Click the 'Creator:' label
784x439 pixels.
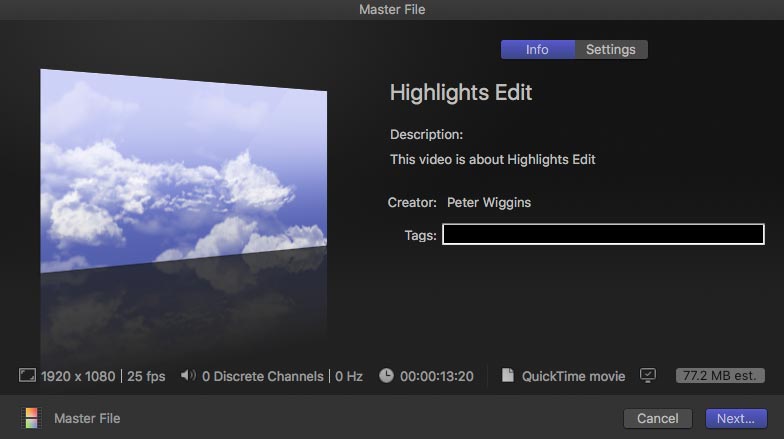412,202
